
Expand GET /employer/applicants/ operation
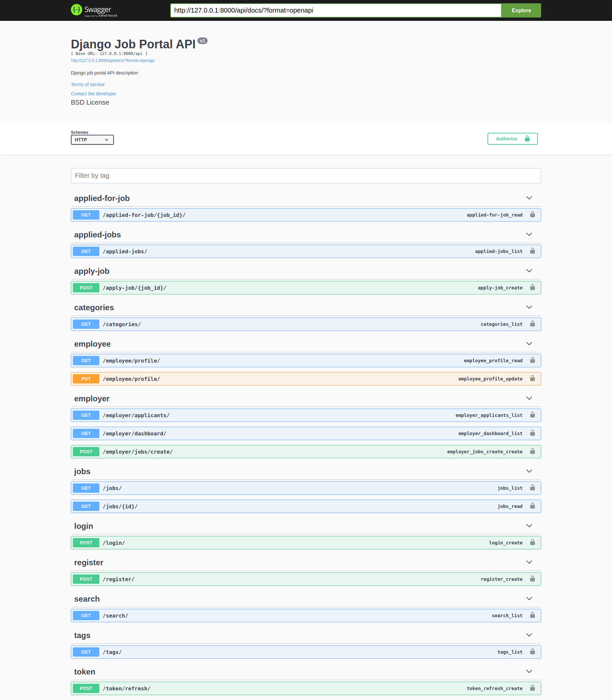click(x=306, y=415)
